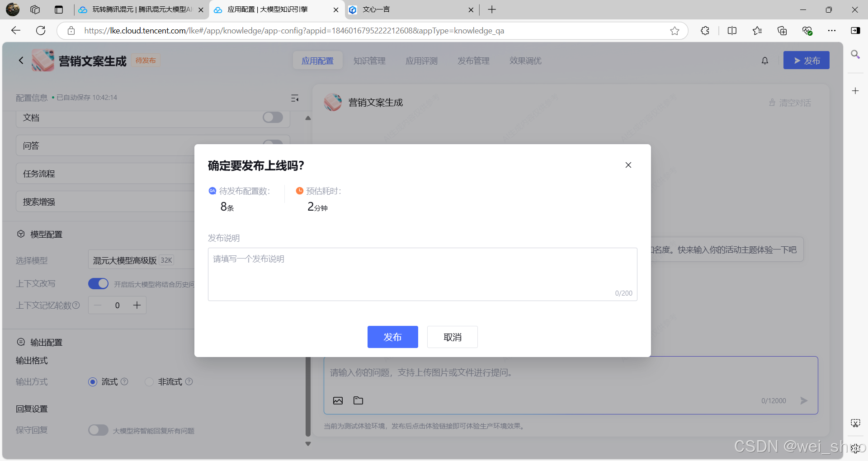The image size is (868, 461).
Task: Click the send message arrow icon
Action: point(803,400)
